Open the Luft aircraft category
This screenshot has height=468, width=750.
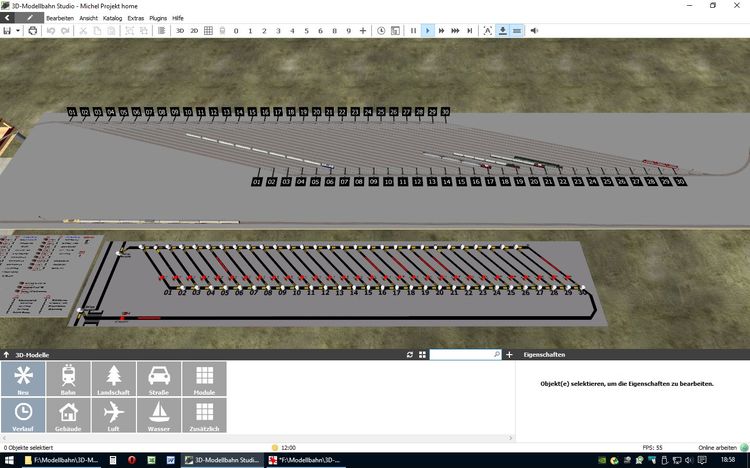click(113, 415)
